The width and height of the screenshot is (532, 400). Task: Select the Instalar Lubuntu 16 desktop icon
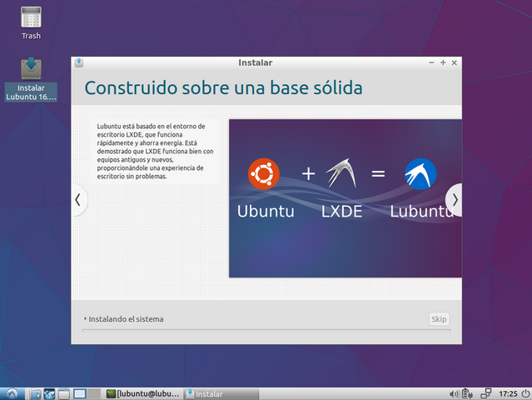point(31,79)
